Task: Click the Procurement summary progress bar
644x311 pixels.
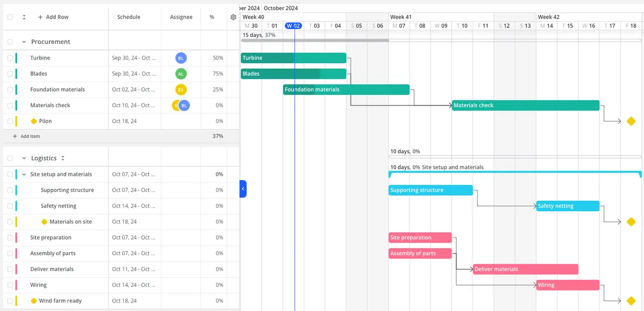Action: point(441,40)
